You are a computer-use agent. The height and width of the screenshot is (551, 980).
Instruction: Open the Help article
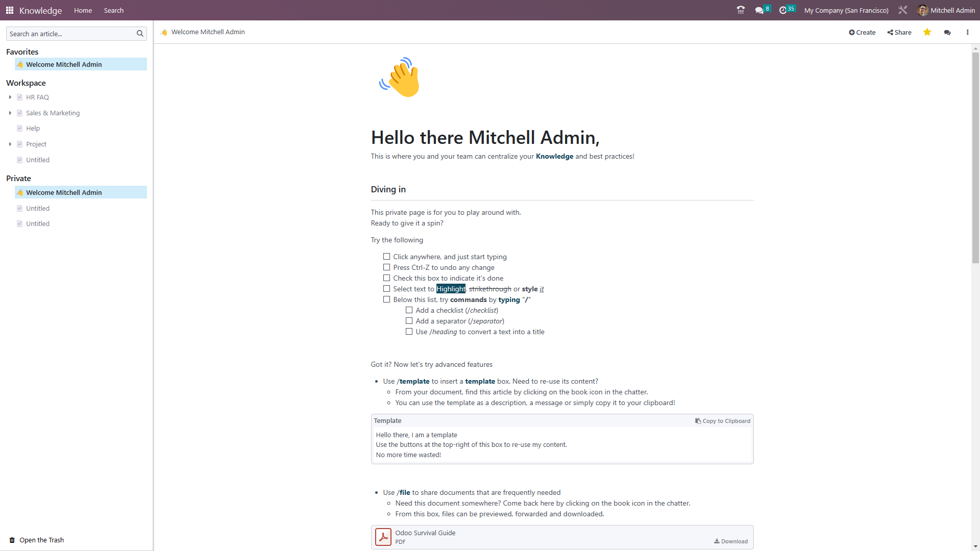33,128
